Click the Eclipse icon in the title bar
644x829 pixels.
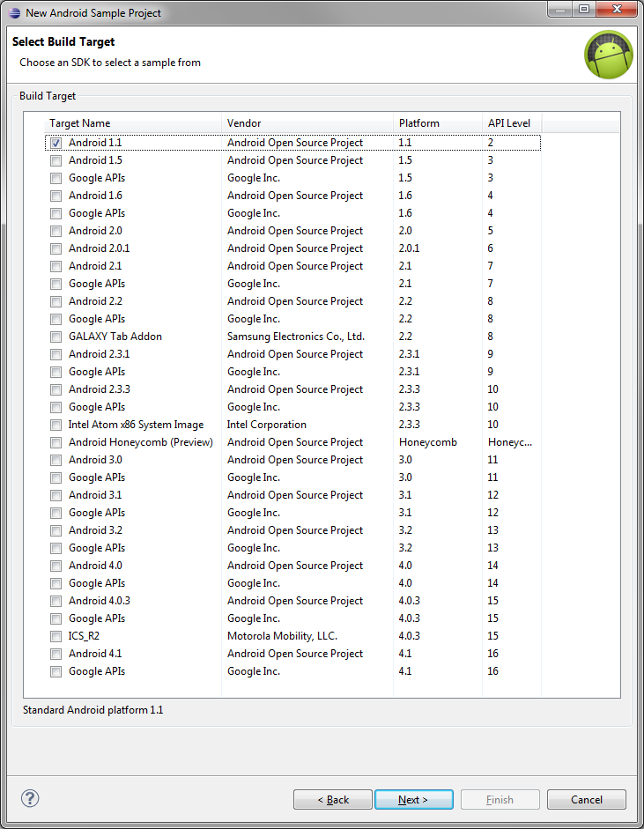point(15,12)
